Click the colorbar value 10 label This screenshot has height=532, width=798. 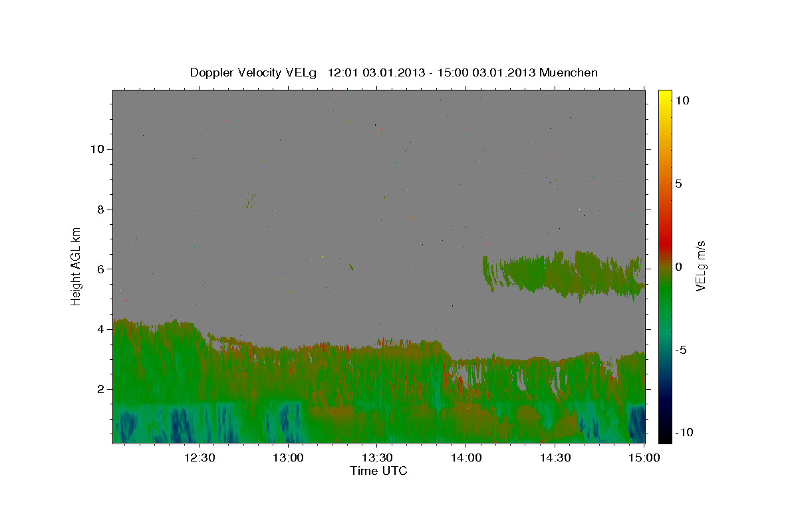pyautogui.click(x=682, y=100)
